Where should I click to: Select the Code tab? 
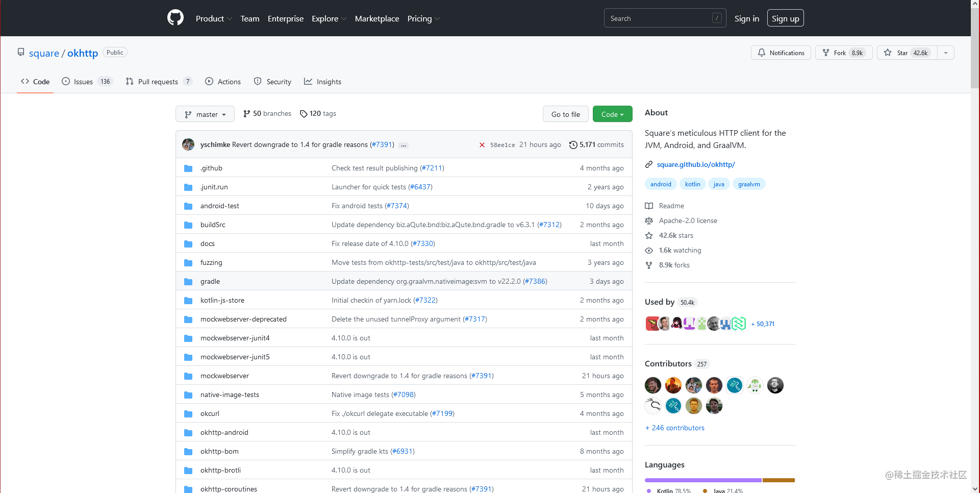(35, 82)
